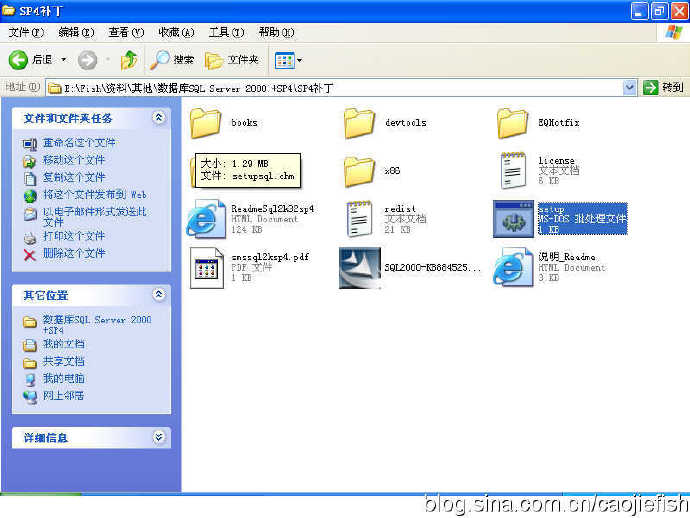Open 我的电脑 location link

(63, 378)
